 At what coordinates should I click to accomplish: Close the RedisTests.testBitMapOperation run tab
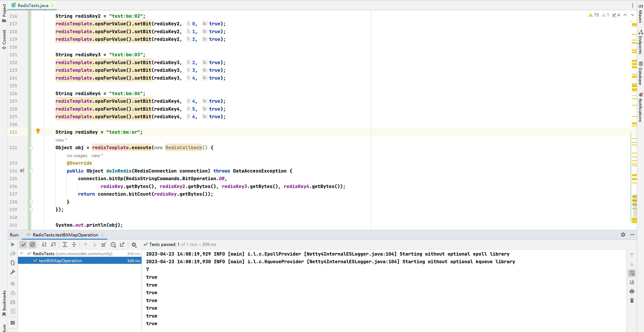[102, 235]
